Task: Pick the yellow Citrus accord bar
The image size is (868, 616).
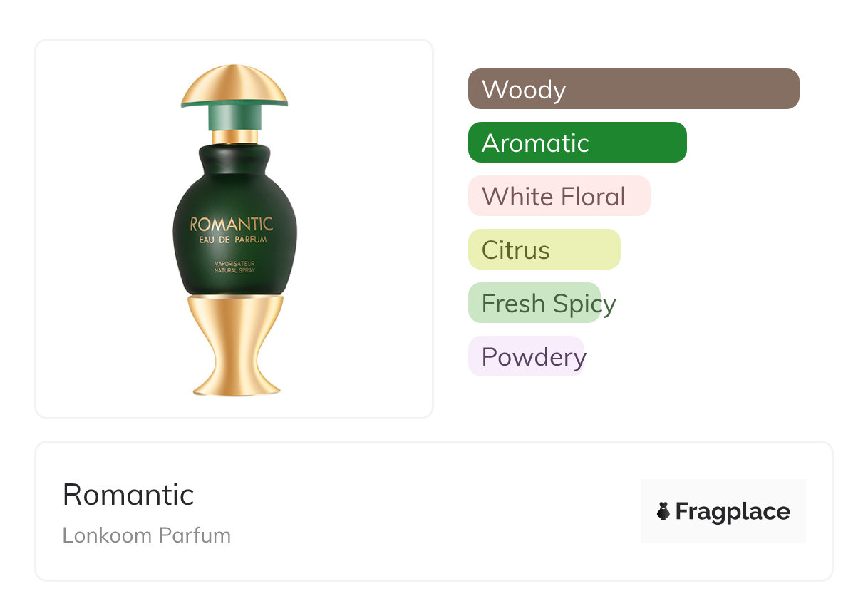Action: pos(544,250)
